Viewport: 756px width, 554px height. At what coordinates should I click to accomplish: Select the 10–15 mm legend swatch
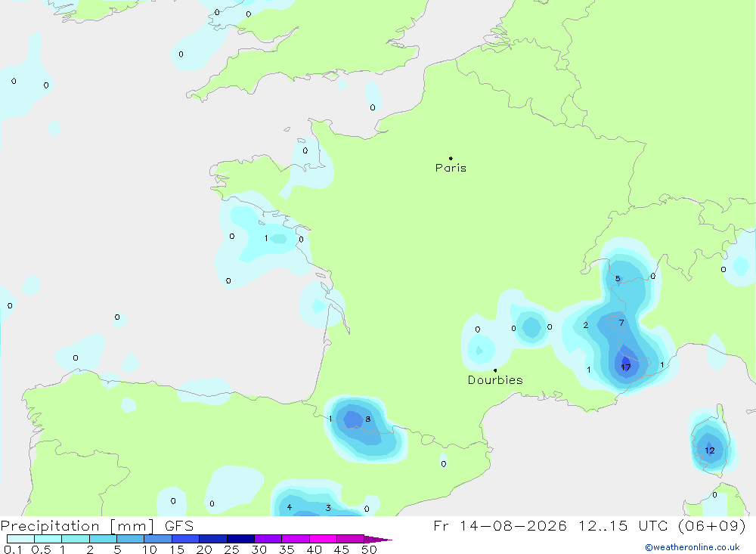(158, 539)
